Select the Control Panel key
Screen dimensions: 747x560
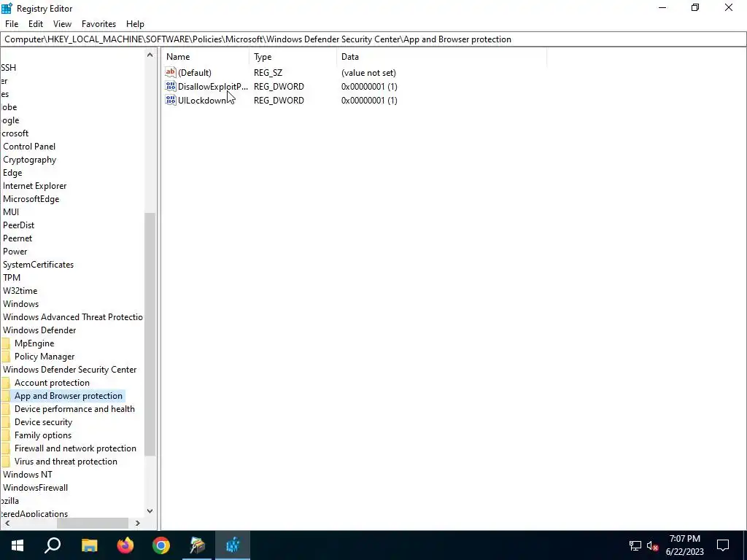[29, 147]
